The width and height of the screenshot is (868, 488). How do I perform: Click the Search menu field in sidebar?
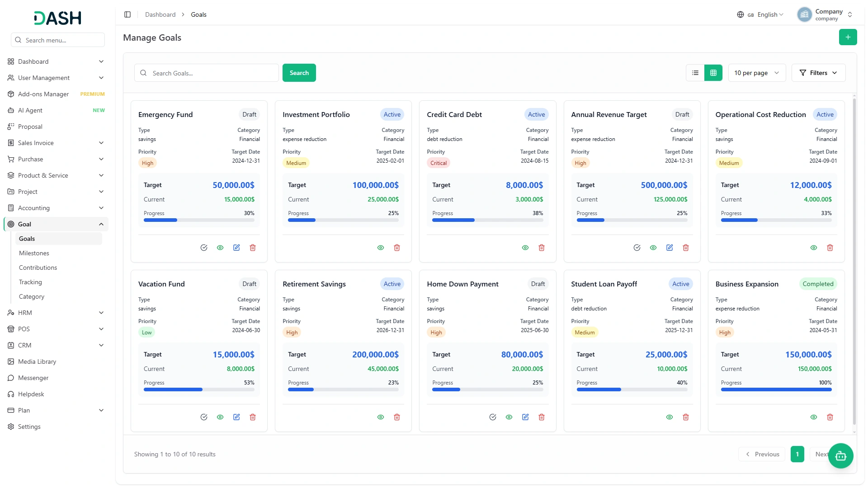(58, 40)
